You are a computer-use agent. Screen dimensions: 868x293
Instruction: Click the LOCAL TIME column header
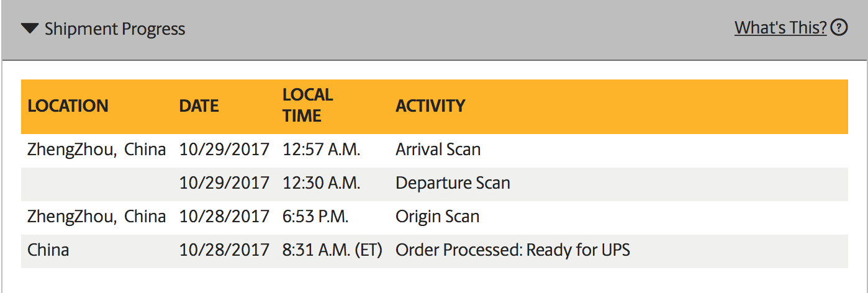click(x=307, y=105)
